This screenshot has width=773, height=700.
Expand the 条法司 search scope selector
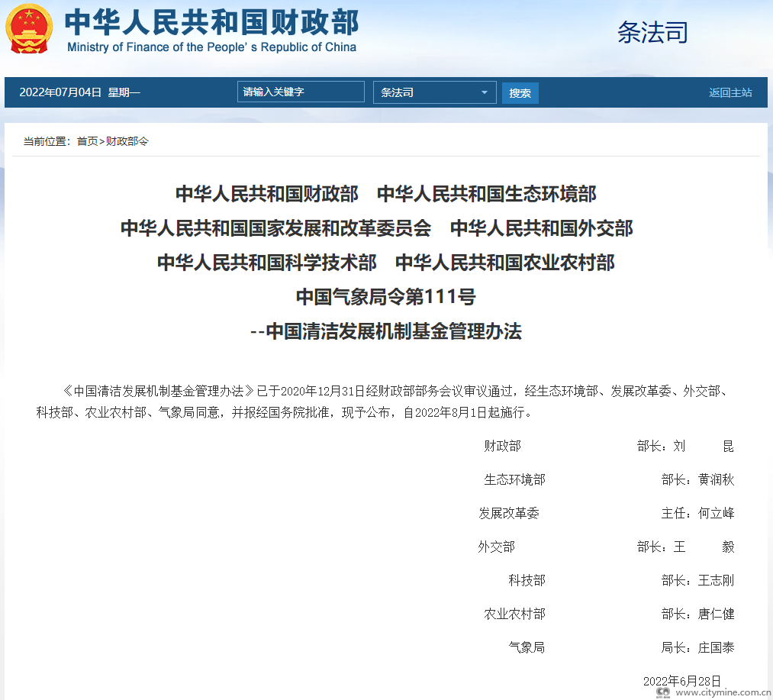click(433, 92)
